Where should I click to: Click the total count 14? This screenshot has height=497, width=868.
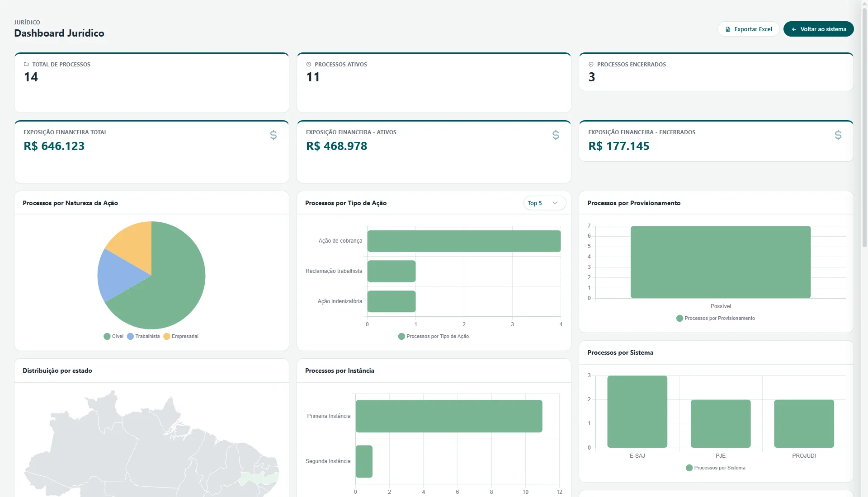pos(31,77)
